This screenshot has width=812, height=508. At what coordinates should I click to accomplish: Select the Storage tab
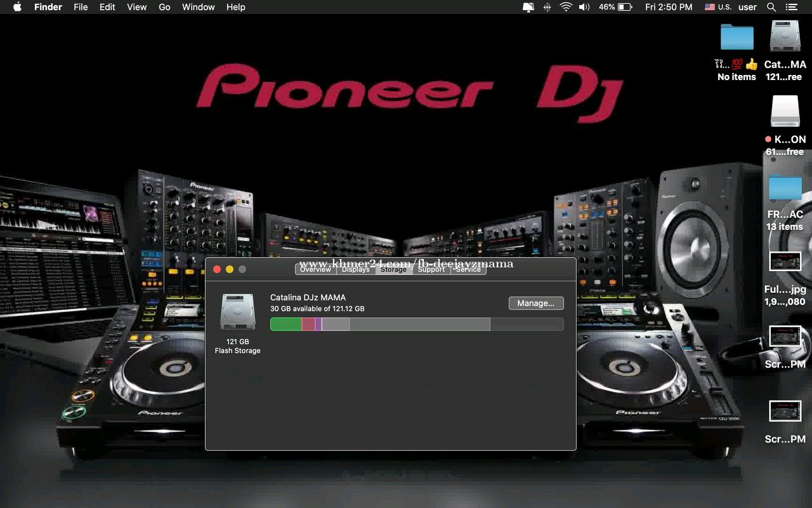click(393, 269)
